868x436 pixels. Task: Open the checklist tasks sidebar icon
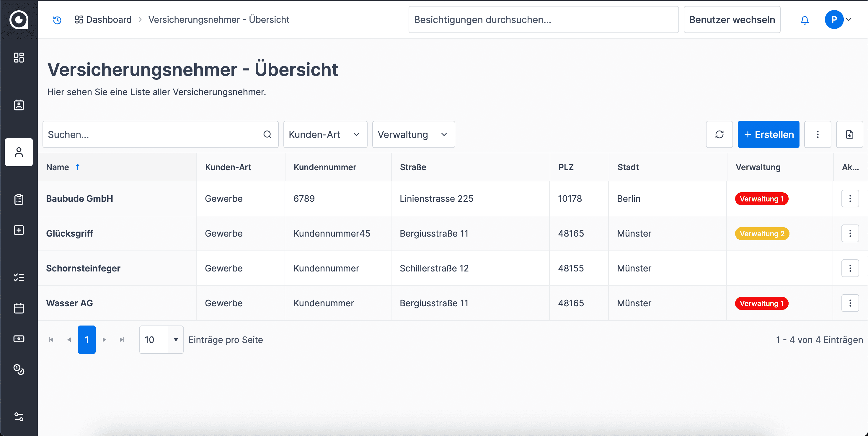(19, 277)
